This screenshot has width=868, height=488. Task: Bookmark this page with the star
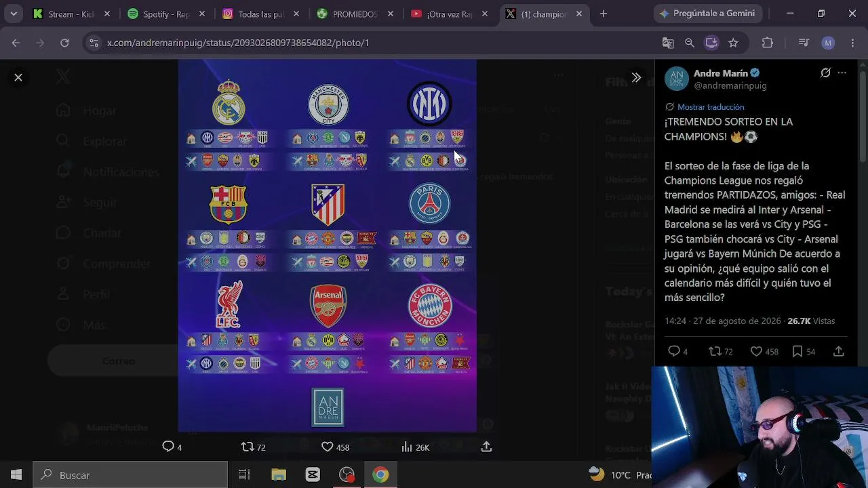coord(733,43)
